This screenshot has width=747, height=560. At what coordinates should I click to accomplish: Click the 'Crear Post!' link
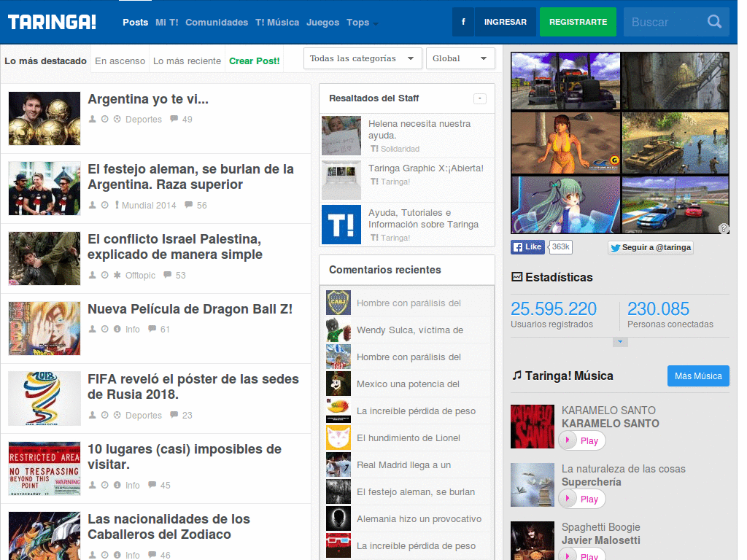pyautogui.click(x=254, y=61)
